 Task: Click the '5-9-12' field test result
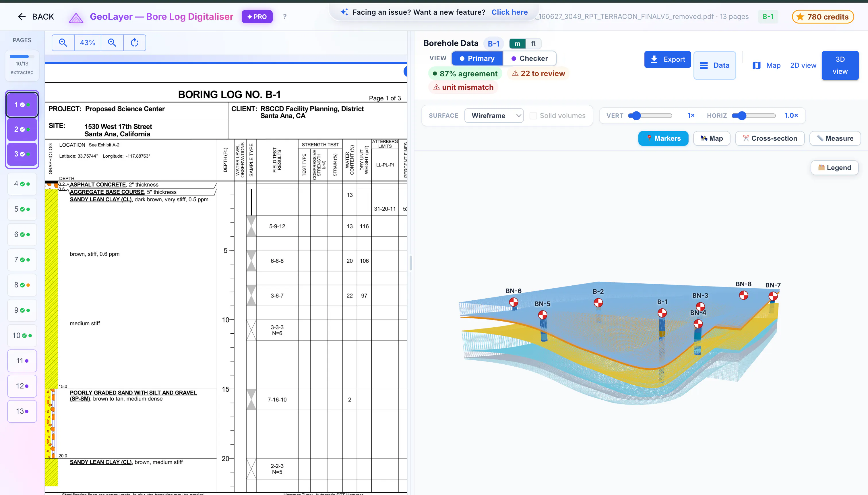click(x=277, y=227)
